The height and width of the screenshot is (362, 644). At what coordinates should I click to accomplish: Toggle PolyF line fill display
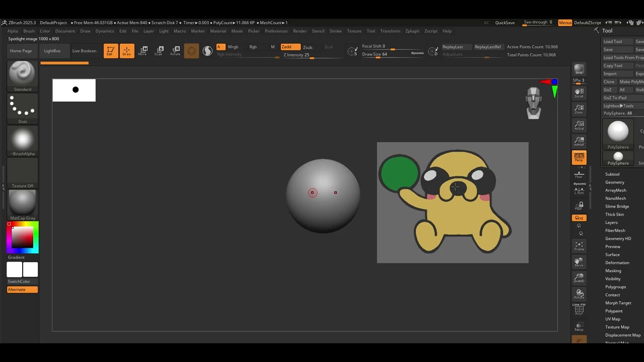point(579,310)
